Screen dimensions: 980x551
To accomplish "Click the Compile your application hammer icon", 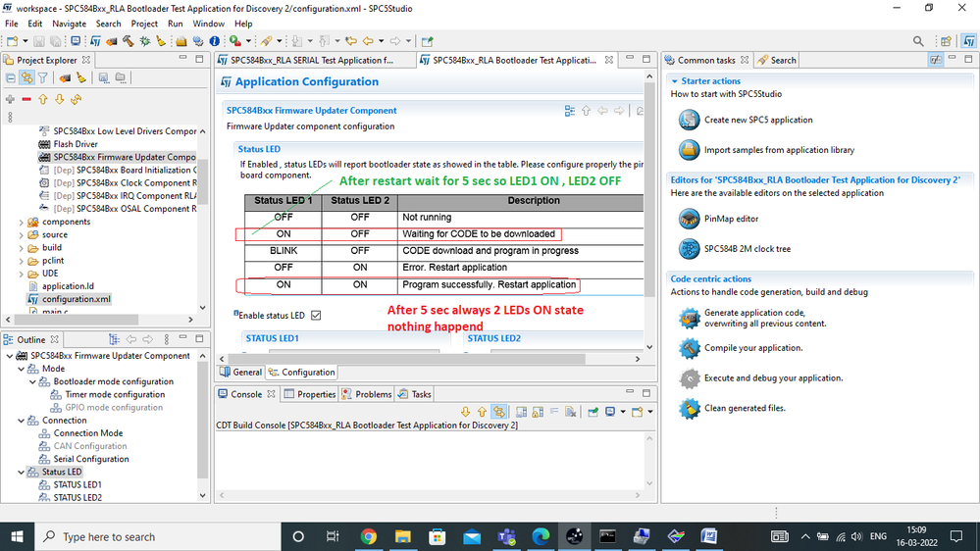I will (689, 348).
